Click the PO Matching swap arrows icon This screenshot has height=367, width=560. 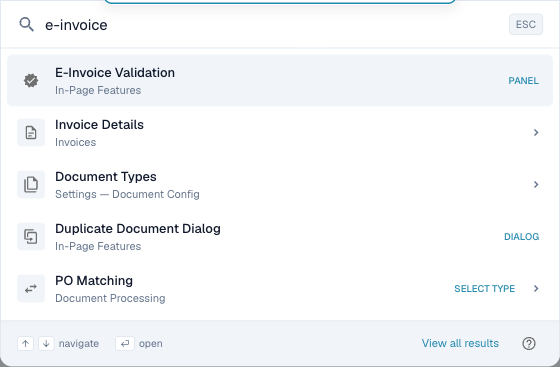(x=31, y=288)
